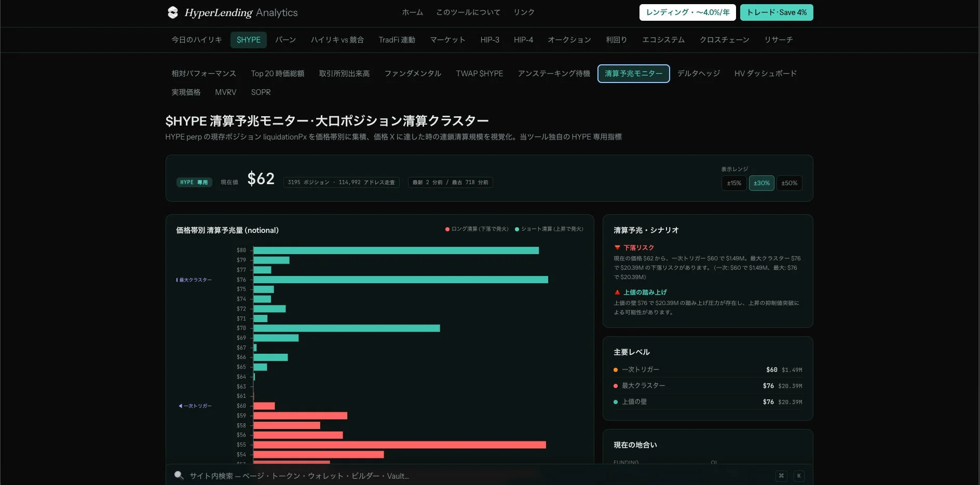The image size is (980, 485).
Task: Switch to the バーン tab
Action: [x=285, y=40]
